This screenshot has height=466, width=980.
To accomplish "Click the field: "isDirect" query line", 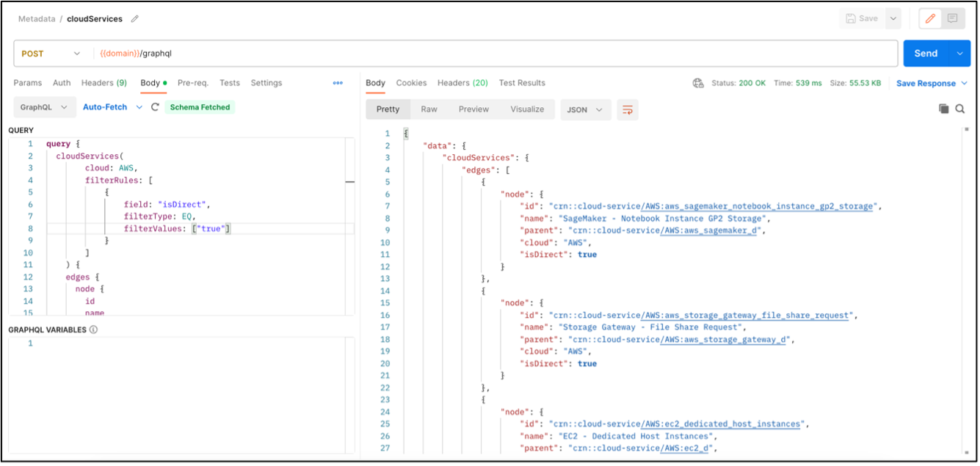I will click(167, 205).
